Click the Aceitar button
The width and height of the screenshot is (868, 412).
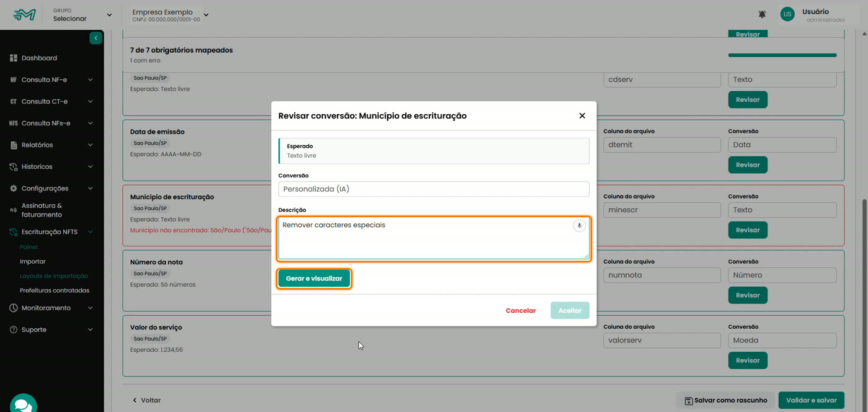[x=570, y=311]
